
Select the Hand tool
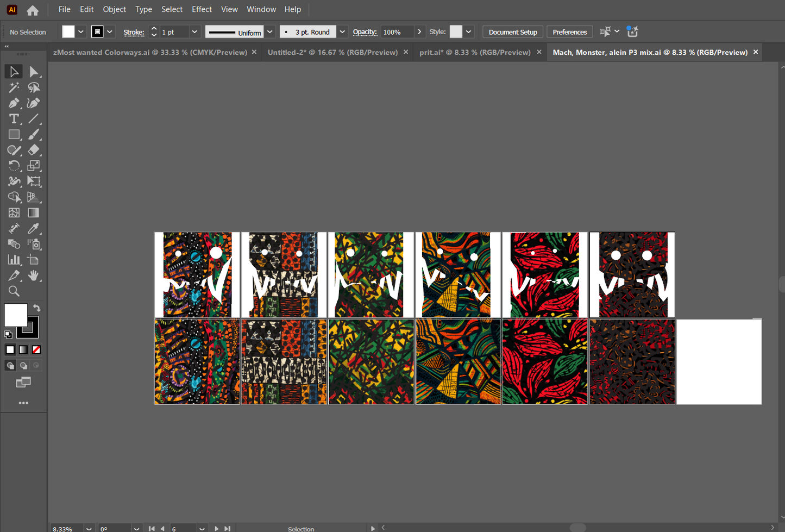[34, 276]
